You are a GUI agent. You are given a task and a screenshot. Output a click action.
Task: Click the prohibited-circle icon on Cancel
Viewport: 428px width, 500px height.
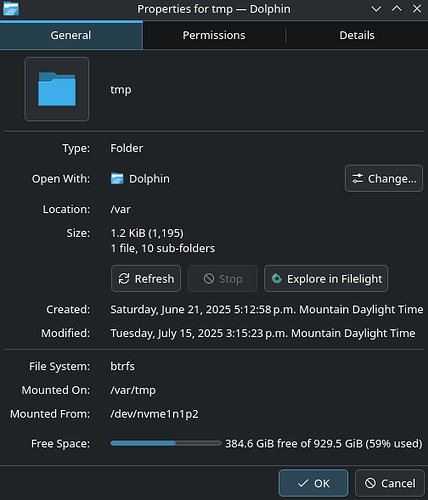point(370,483)
